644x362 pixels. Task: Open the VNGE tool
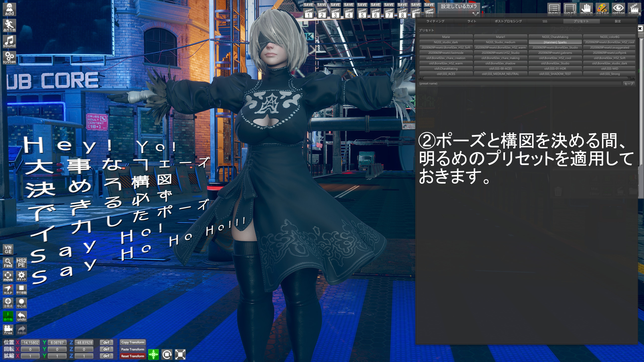click(8, 249)
